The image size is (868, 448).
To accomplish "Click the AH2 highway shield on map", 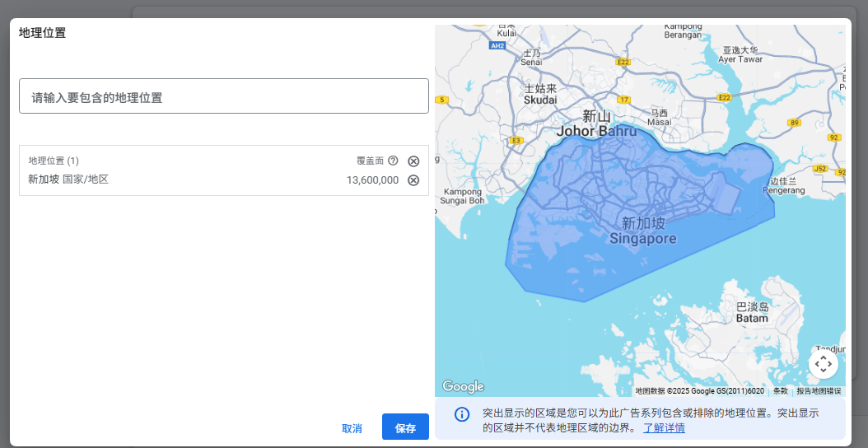I will coord(497,46).
